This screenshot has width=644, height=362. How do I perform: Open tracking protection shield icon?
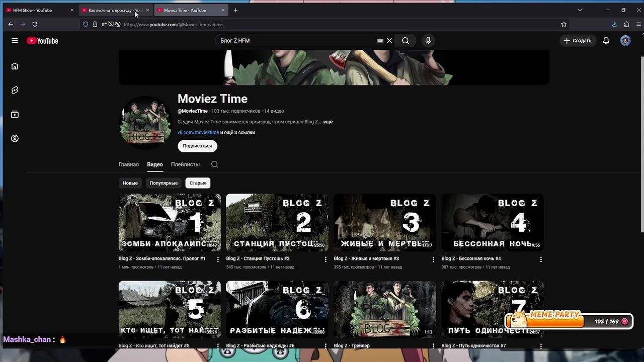[x=86, y=24]
